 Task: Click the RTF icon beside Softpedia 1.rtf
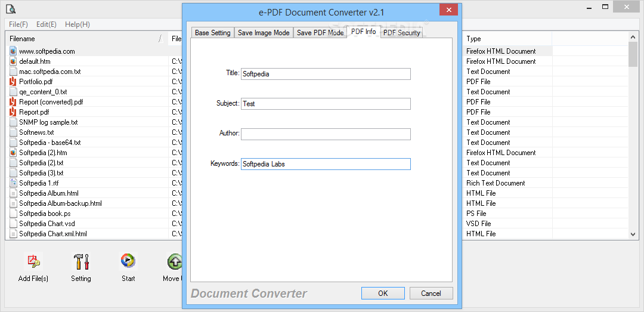click(13, 183)
